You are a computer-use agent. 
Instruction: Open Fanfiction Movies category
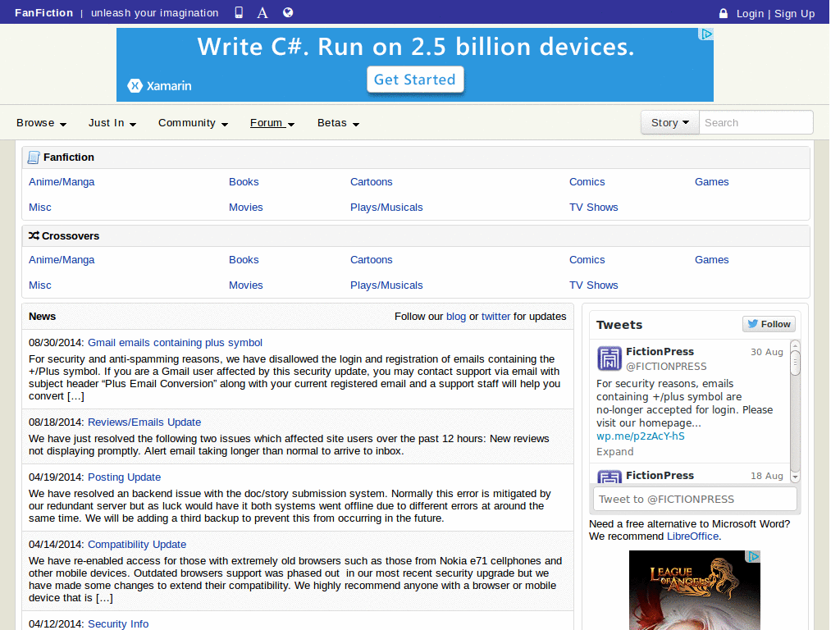point(246,208)
